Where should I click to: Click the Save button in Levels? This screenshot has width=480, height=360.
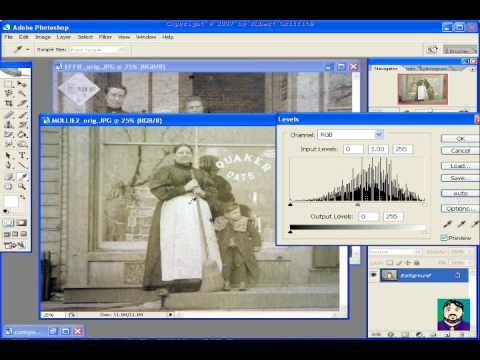pyautogui.click(x=460, y=178)
